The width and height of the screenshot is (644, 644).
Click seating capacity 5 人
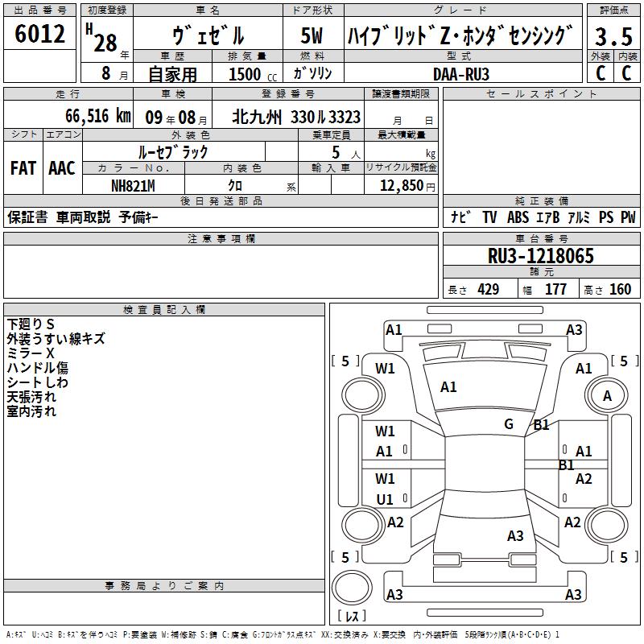345,153
